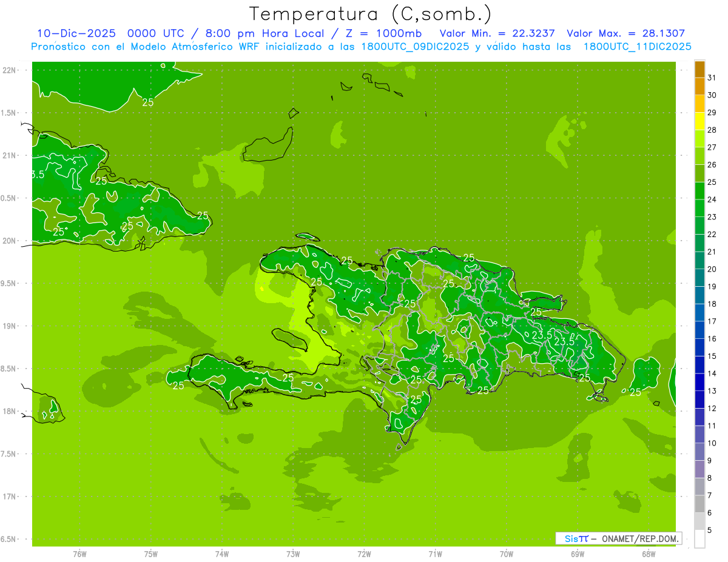Pick the blue swatch between 16 and 17
The image size is (728, 562).
(x=699, y=330)
